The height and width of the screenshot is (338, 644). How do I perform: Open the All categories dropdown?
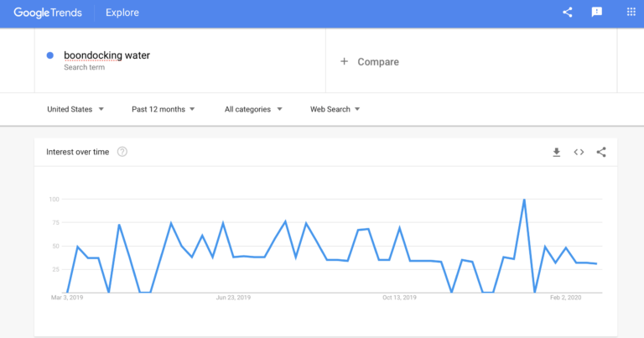point(253,109)
